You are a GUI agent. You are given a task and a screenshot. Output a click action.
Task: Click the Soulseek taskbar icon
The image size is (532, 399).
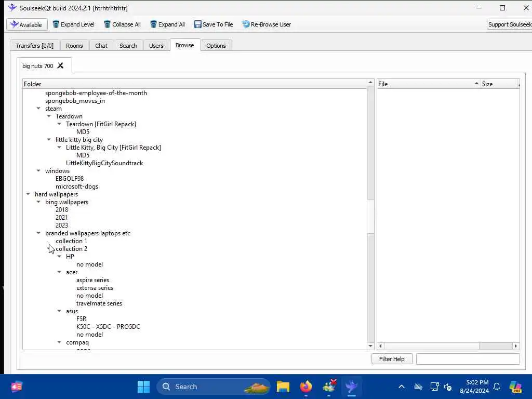(x=352, y=387)
